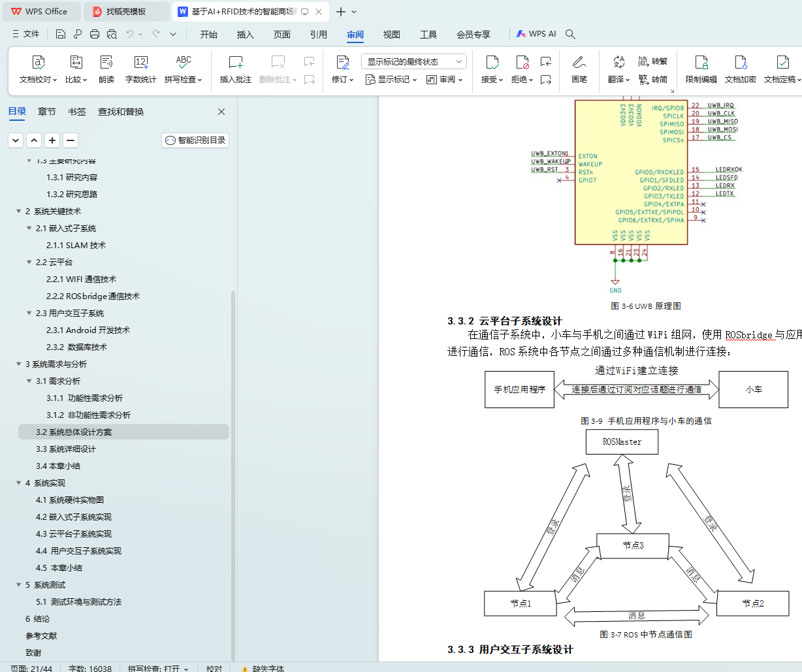Collapse the 5 系统测试 node

[18, 585]
